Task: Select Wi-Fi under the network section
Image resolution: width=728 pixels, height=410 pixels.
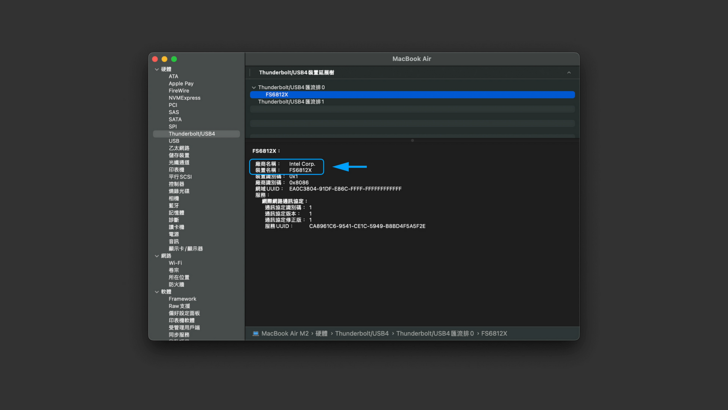Action: [175, 263]
